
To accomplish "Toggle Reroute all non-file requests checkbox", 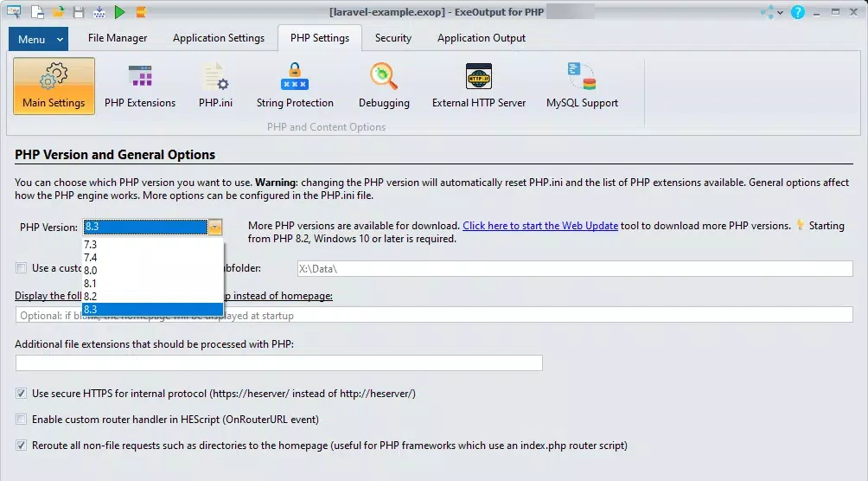I will 21,446.
